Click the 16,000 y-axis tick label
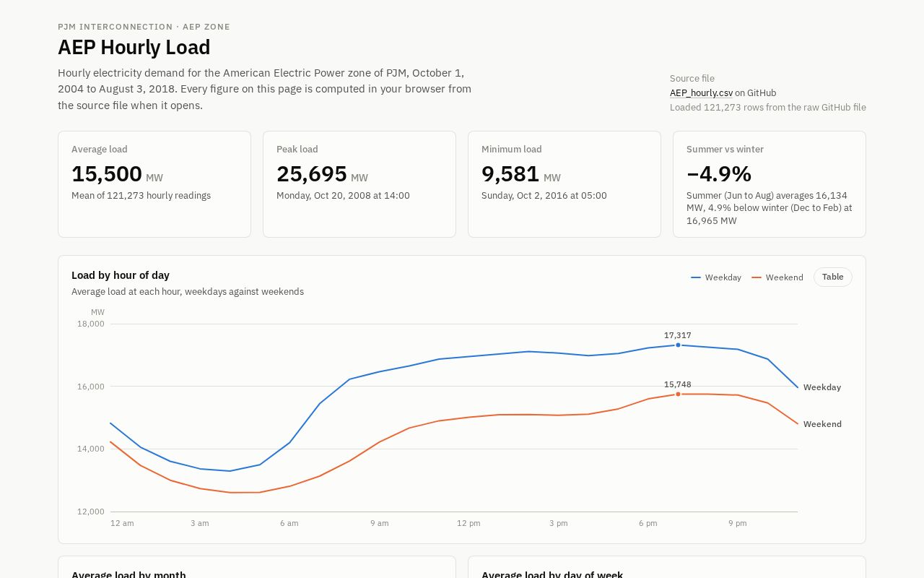 [x=91, y=387]
